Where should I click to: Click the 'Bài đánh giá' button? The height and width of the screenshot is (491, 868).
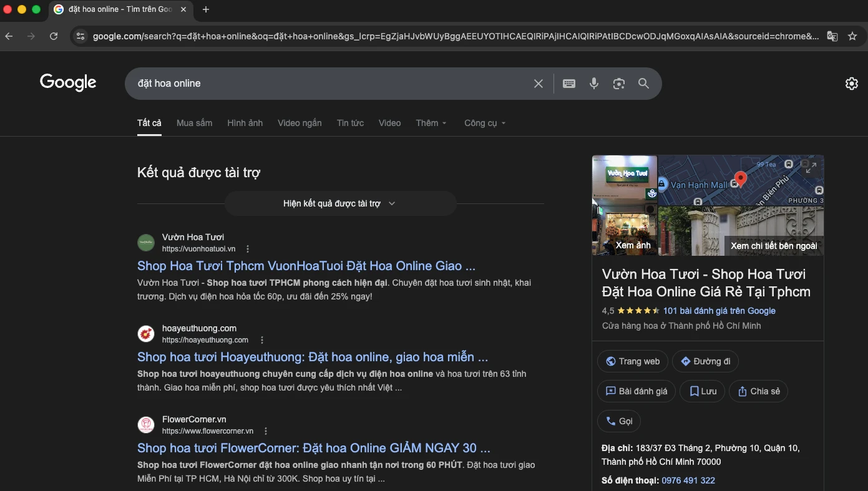click(x=636, y=391)
